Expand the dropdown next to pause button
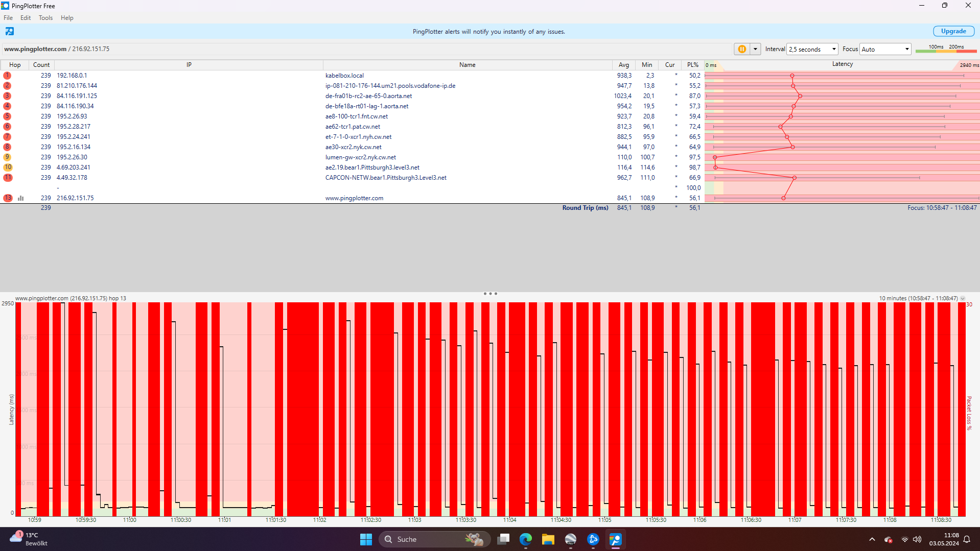 755,49
